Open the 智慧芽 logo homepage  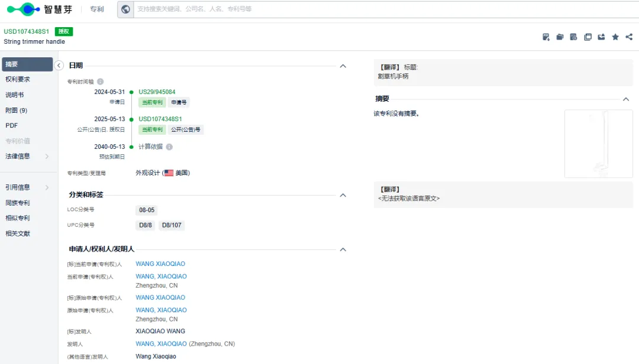pos(40,9)
